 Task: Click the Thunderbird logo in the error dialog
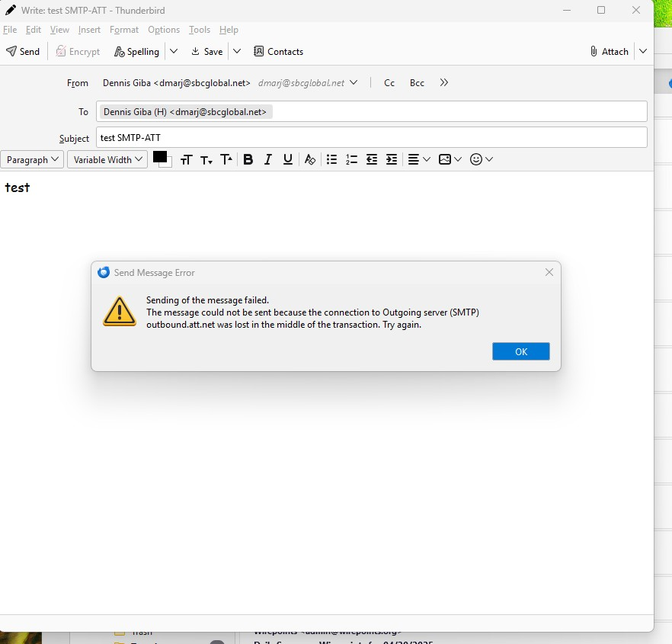(x=104, y=272)
